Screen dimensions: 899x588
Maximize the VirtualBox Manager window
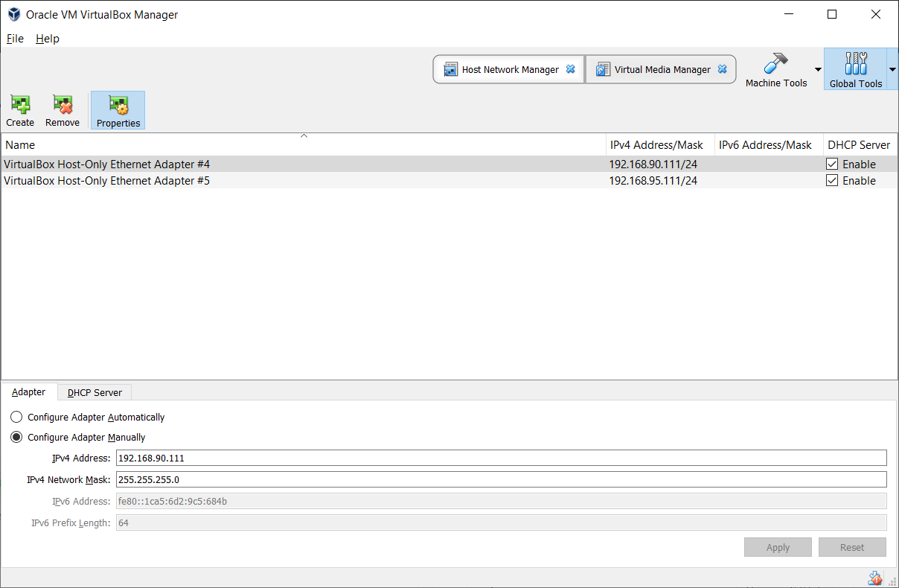pyautogui.click(x=832, y=14)
